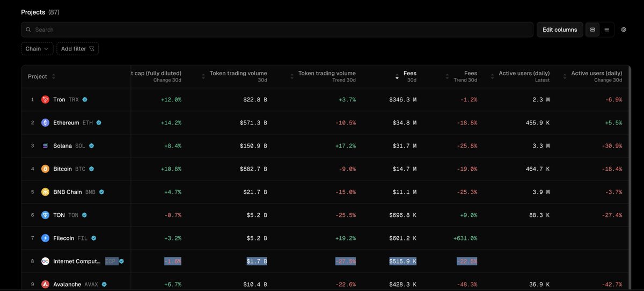Open the Chain filter dropdown
644x291 pixels.
coord(37,49)
